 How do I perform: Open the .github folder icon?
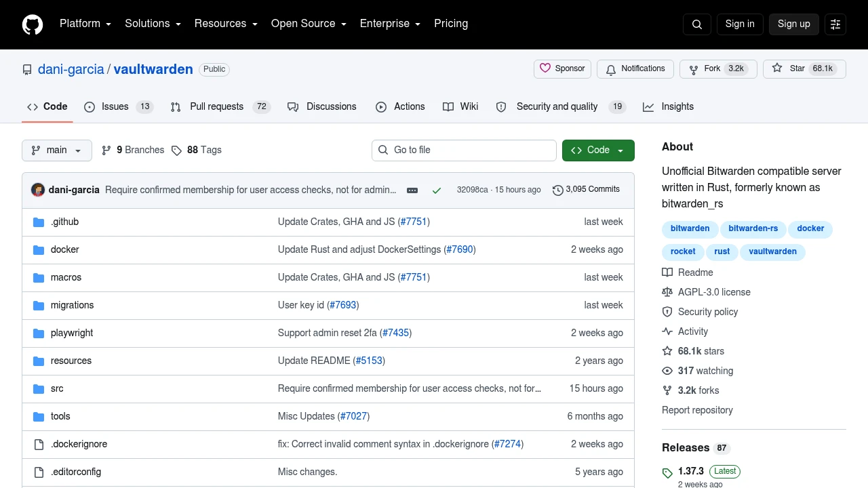(39, 222)
